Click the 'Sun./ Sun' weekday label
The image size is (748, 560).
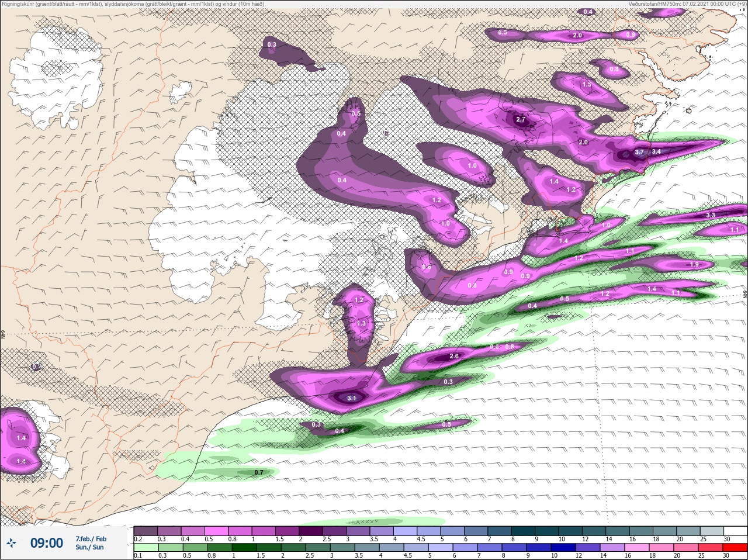(x=89, y=547)
